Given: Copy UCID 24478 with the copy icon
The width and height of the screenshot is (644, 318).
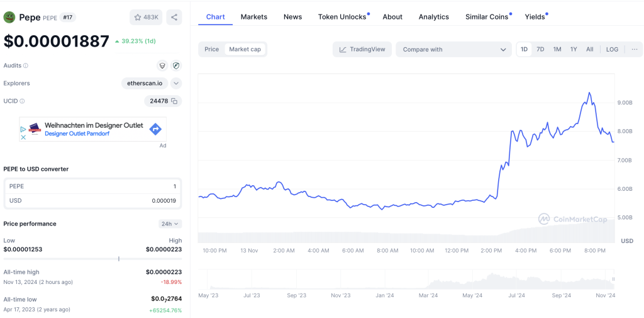Looking at the screenshot, I should tap(174, 101).
